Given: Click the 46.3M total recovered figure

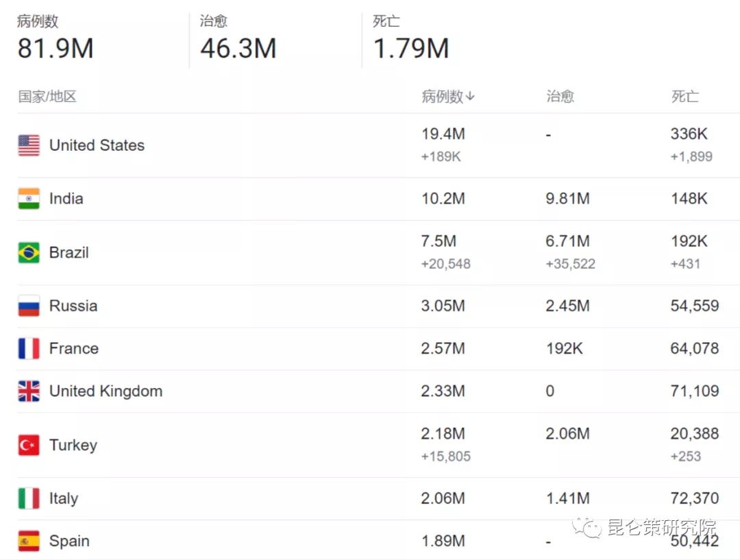Looking at the screenshot, I should pyautogui.click(x=238, y=49).
